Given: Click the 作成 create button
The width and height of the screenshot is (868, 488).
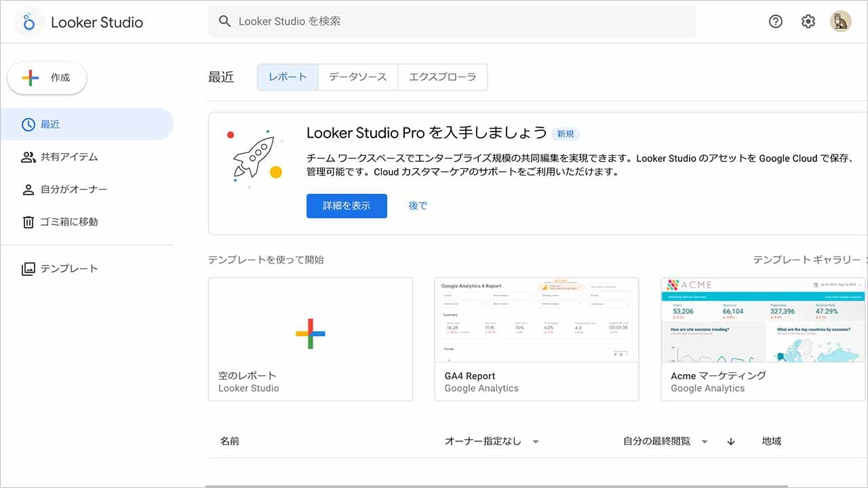Looking at the screenshot, I should click(47, 78).
